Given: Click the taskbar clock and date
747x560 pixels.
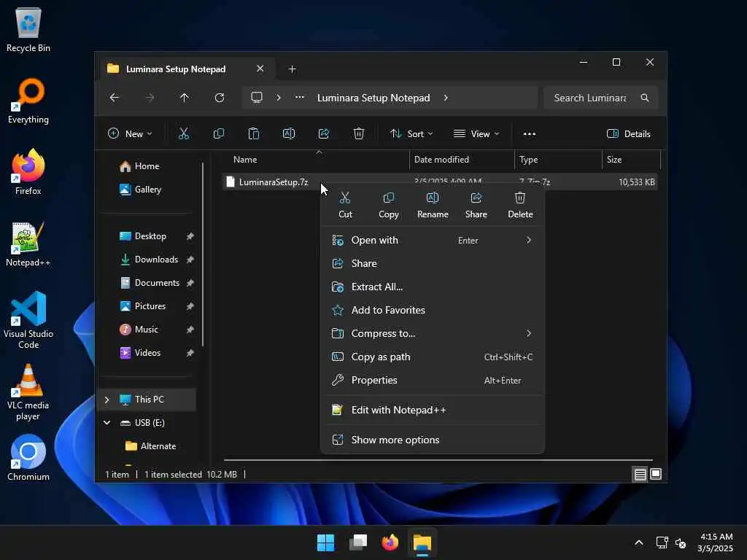Looking at the screenshot, I should [715, 542].
